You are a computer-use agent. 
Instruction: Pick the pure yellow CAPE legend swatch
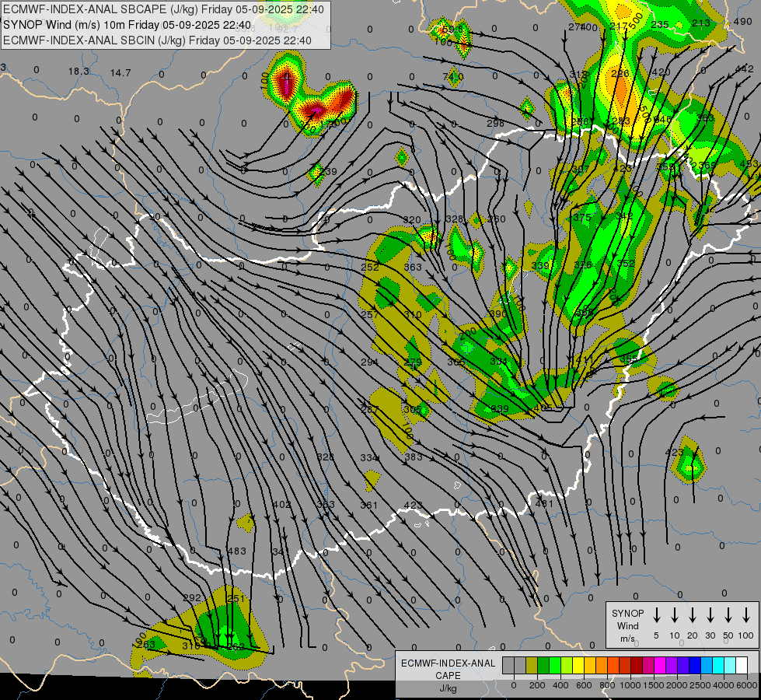(578, 666)
